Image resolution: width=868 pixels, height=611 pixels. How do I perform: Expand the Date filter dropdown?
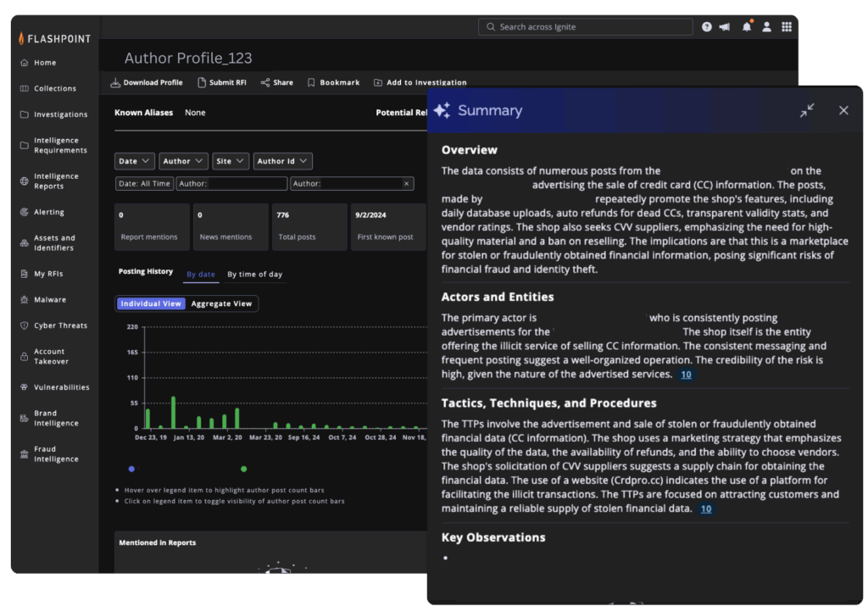click(x=135, y=161)
